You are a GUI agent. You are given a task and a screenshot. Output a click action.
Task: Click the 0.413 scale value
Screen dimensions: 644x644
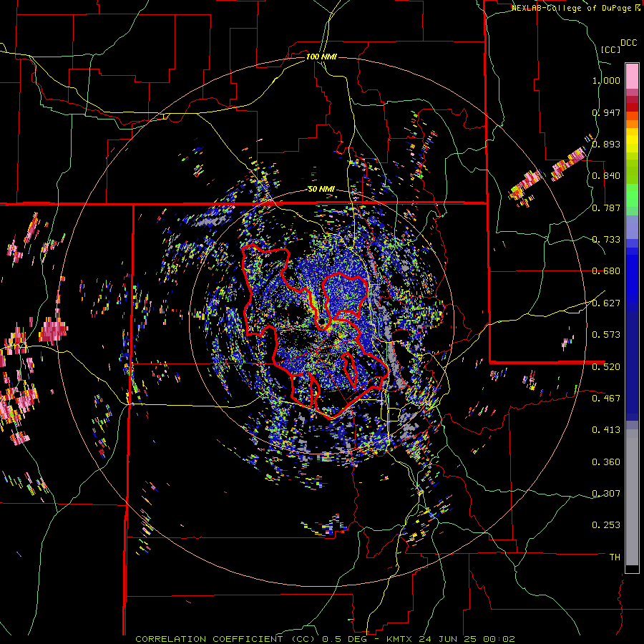pos(606,430)
